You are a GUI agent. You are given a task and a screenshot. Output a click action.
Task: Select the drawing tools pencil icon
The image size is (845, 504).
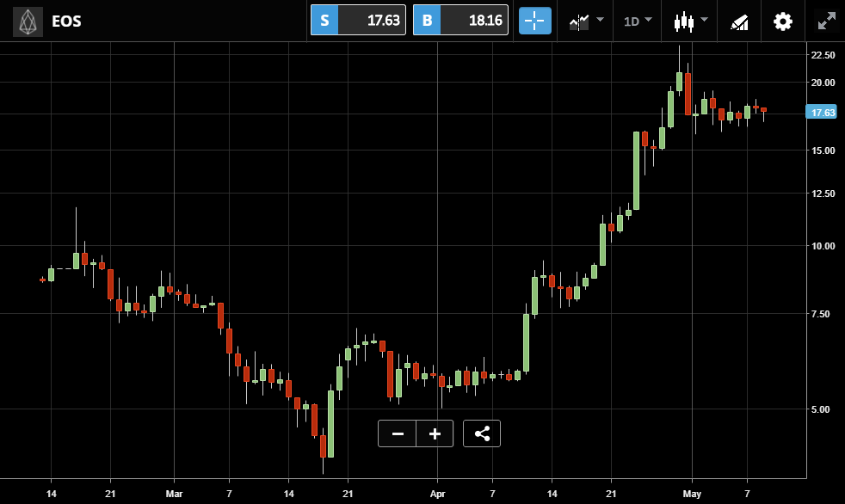[x=739, y=22]
